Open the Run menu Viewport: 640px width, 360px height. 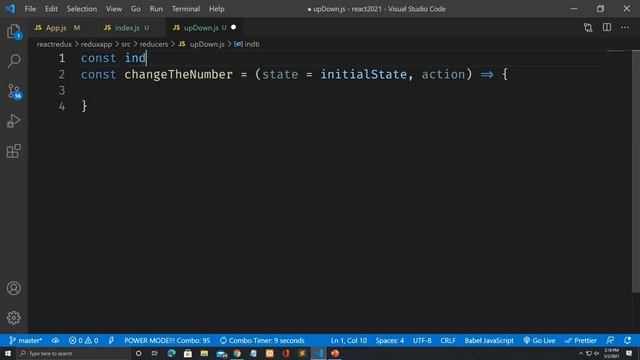[x=156, y=9]
